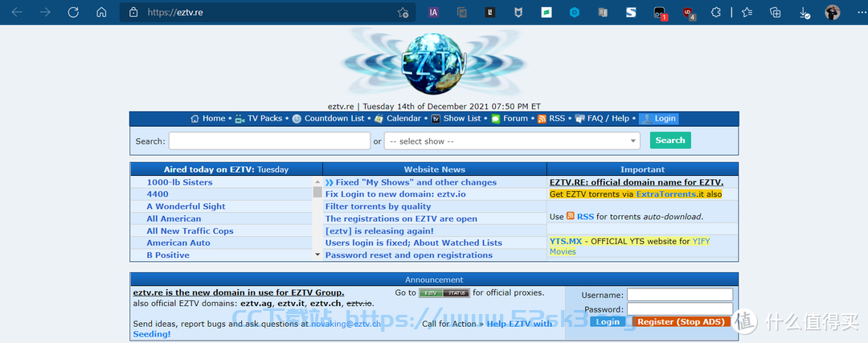Screen dimensions: 868x343
Task: Click the EZTV globe logo
Action: click(x=434, y=63)
